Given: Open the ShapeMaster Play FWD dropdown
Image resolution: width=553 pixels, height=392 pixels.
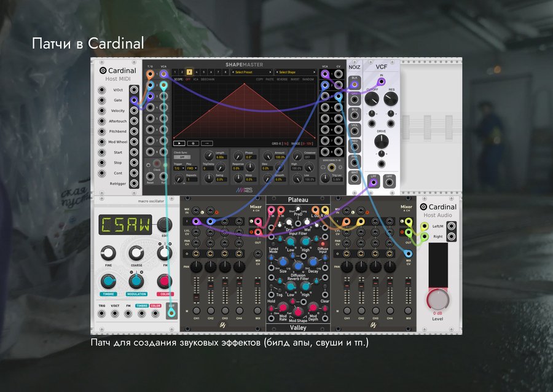Looking at the screenshot, I should [x=192, y=168].
